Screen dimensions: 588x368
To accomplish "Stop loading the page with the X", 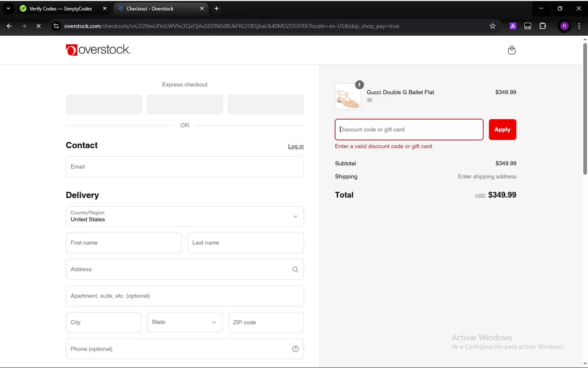I will point(38,26).
